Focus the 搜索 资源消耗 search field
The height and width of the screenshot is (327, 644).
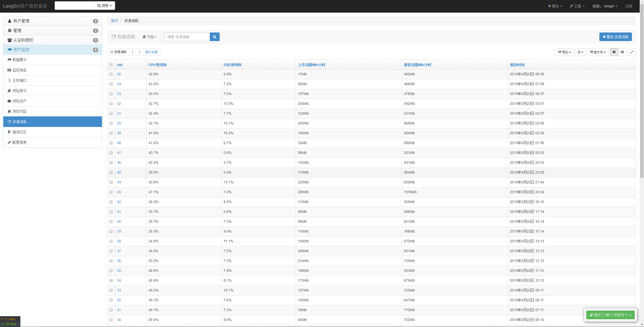pos(187,37)
